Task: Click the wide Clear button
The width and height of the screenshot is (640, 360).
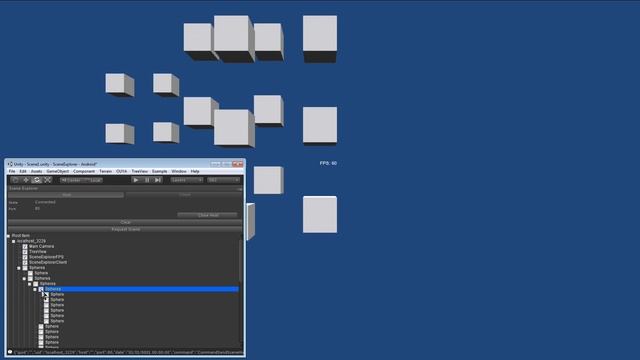Action: pos(125,222)
